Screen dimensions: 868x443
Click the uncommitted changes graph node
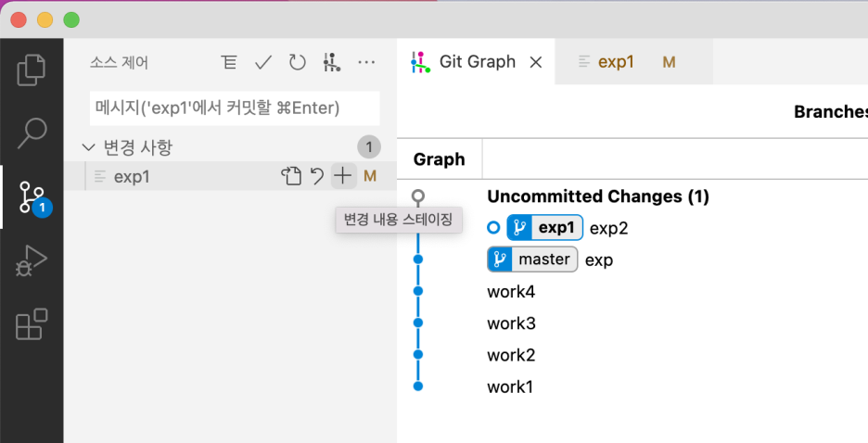pyautogui.click(x=418, y=196)
